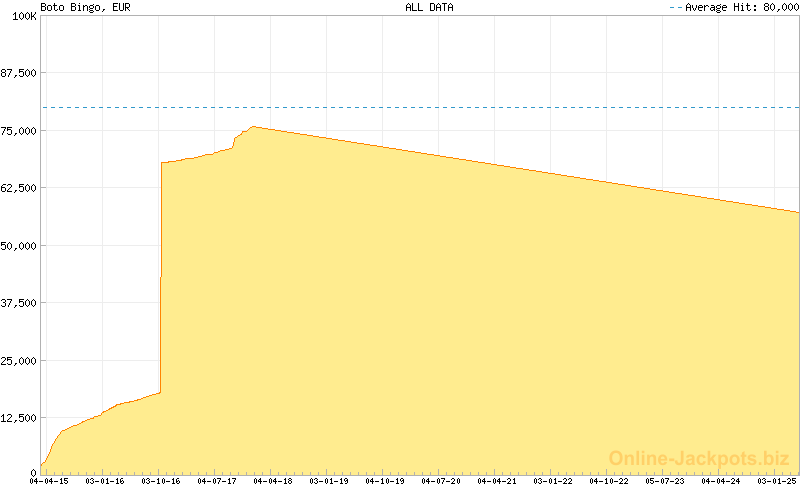Select the 03-10-16 date tick label

pyautogui.click(x=160, y=481)
